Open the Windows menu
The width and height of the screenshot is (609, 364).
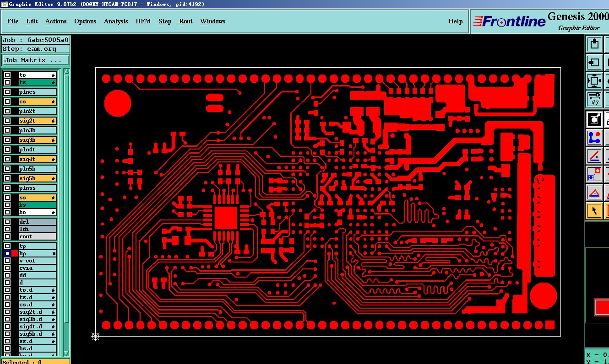pos(213,21)
